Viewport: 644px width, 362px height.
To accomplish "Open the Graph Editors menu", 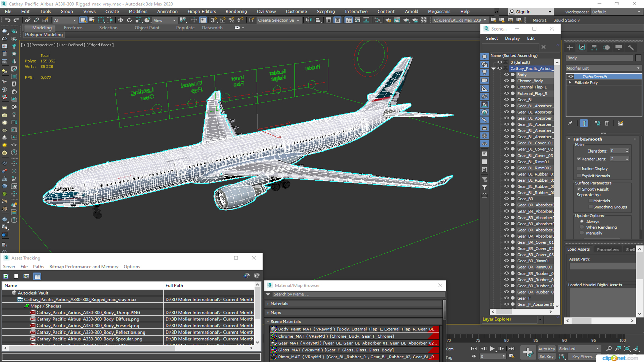I will pyautogui.click(x=202, y=11).
